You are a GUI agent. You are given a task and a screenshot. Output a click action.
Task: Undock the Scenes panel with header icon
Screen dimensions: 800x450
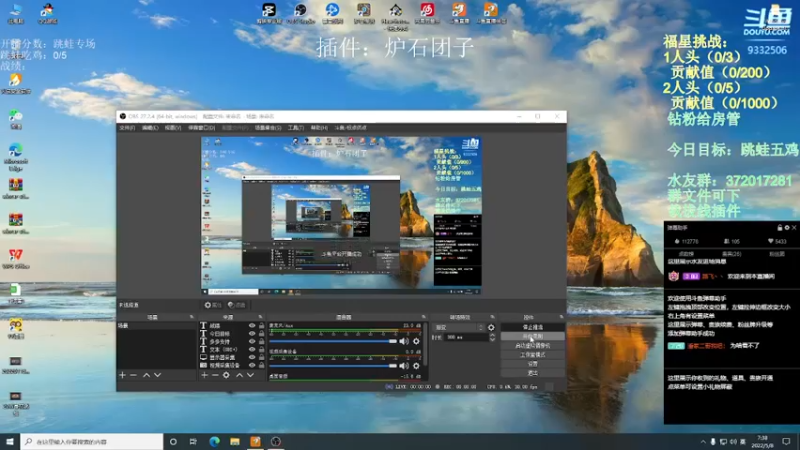coord(192,317)
